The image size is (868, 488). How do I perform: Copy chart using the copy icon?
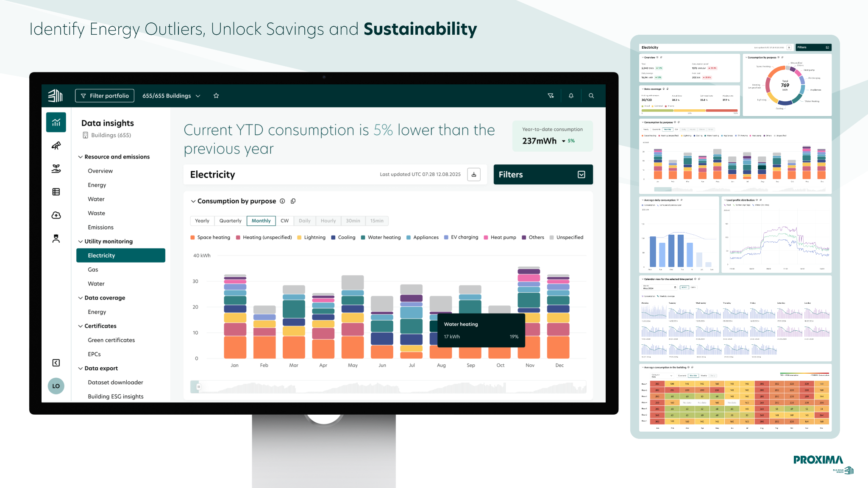293,201
